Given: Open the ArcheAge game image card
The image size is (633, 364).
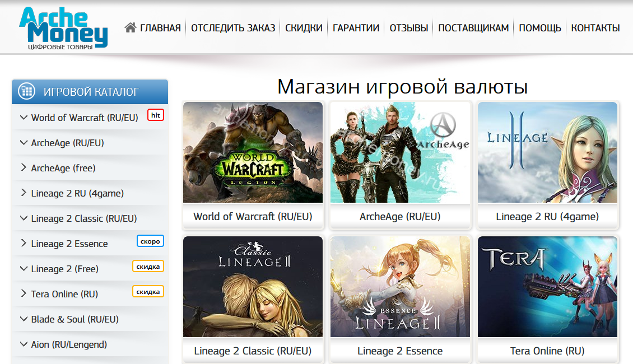Looking at the screenshot, I should (400, 152).
